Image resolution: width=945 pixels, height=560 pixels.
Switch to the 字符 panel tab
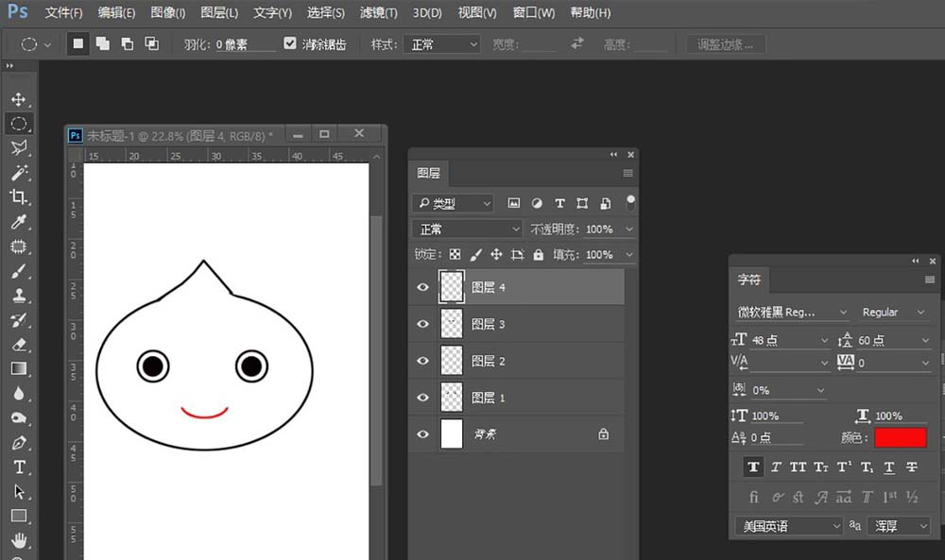748,280
